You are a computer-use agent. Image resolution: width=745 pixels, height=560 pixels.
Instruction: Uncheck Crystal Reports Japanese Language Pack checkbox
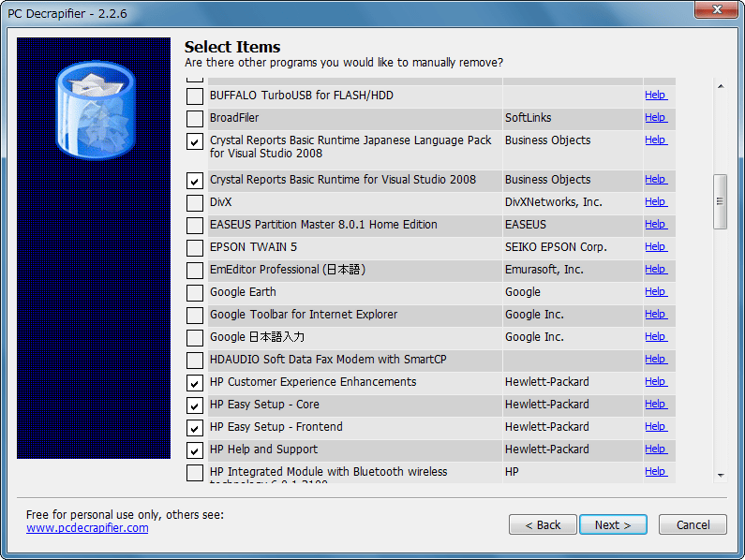pyautogui.click(x=195, y=141)
